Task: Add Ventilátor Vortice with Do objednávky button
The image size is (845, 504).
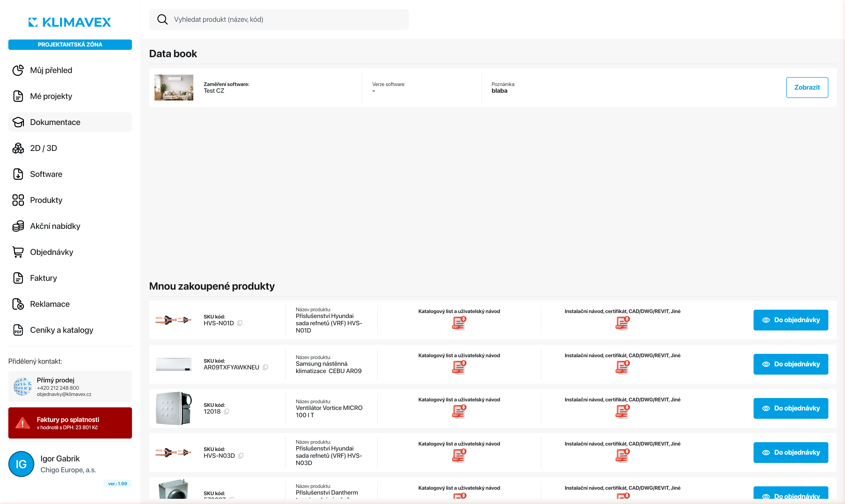Action: (x=791, y=408)
